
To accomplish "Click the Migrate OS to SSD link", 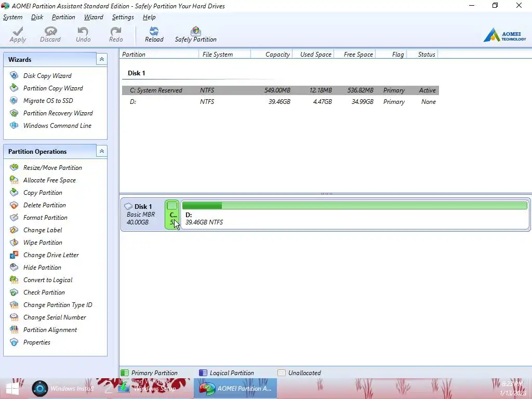I will (x=48, y=100).
